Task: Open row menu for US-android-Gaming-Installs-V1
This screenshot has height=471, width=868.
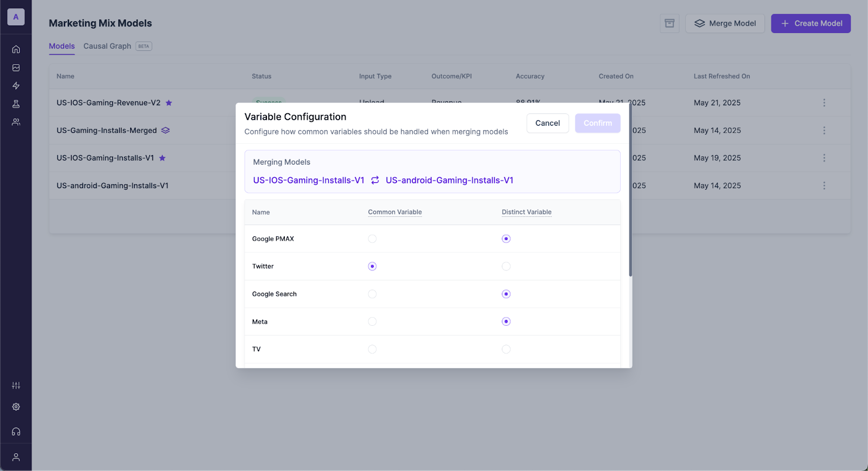Action: (x=824, y=186)
